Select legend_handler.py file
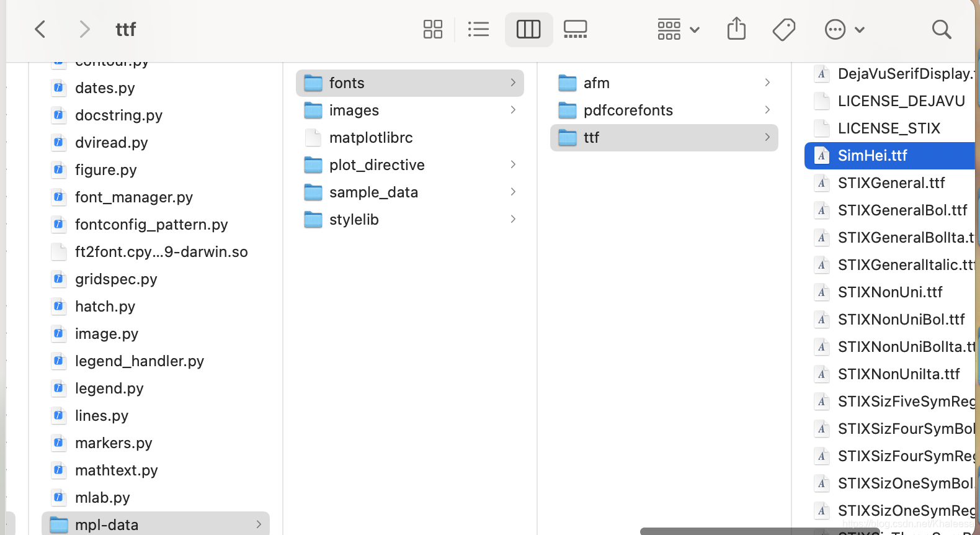 point(156,361)
